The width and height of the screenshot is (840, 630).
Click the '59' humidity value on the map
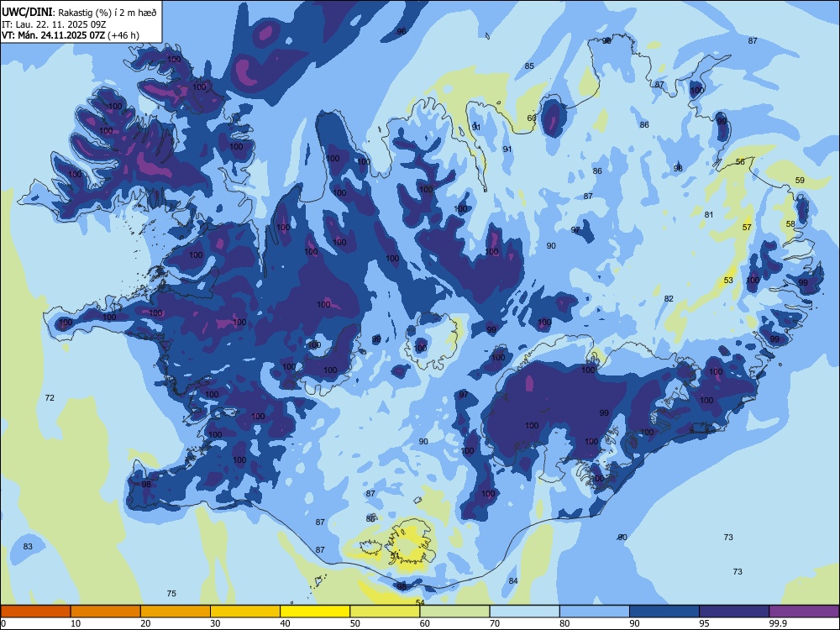pyautogui.click(x=800, y=180)
